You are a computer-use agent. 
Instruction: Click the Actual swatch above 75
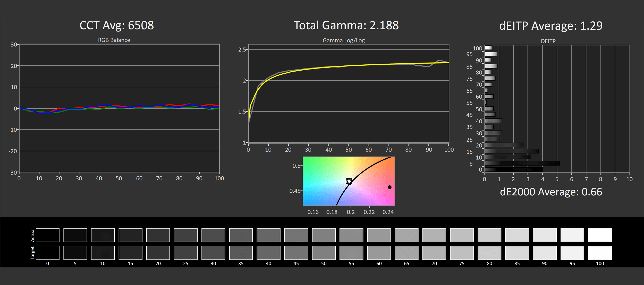click(462, 235)
